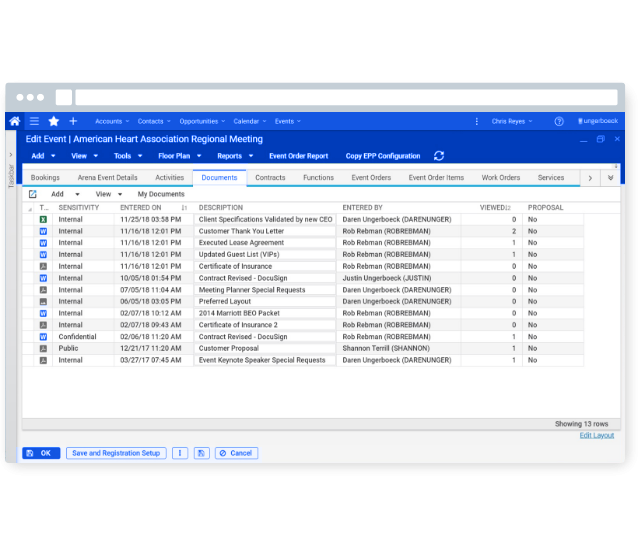This screenshot has width=640, height=540.
Task: Open the Excel file icon in first row
Action: pyautogui.click(x=43, y=219)
